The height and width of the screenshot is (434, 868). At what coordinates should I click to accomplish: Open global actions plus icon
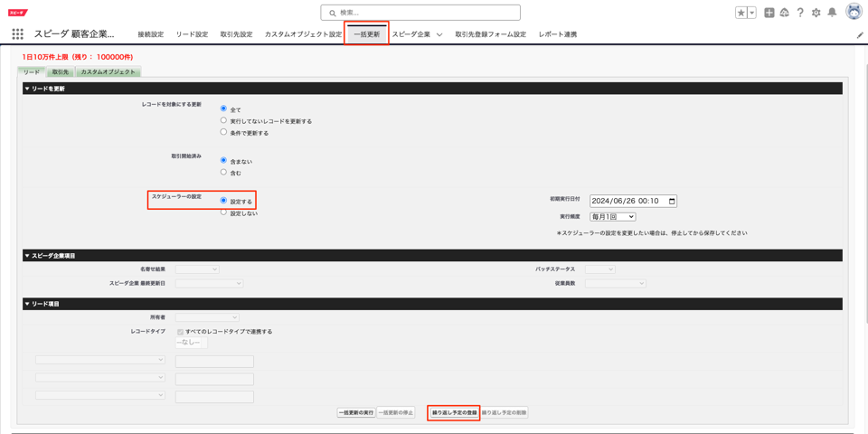tap(769, 13)
